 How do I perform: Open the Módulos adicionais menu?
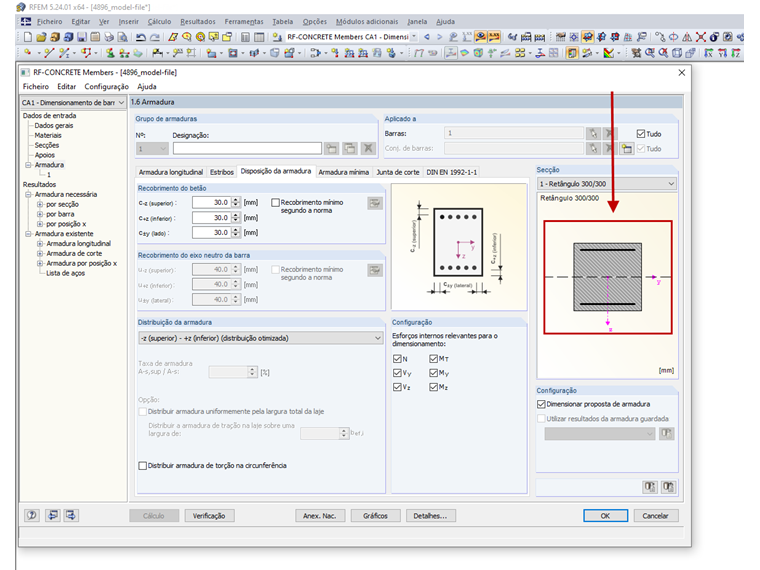click(x=367, y=22)
